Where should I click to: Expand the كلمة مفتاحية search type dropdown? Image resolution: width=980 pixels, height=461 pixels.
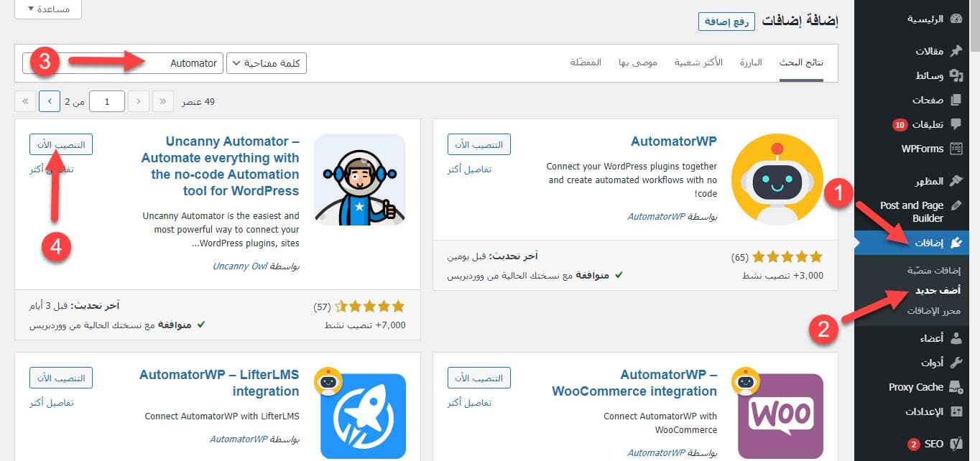(x=267, y=63)
